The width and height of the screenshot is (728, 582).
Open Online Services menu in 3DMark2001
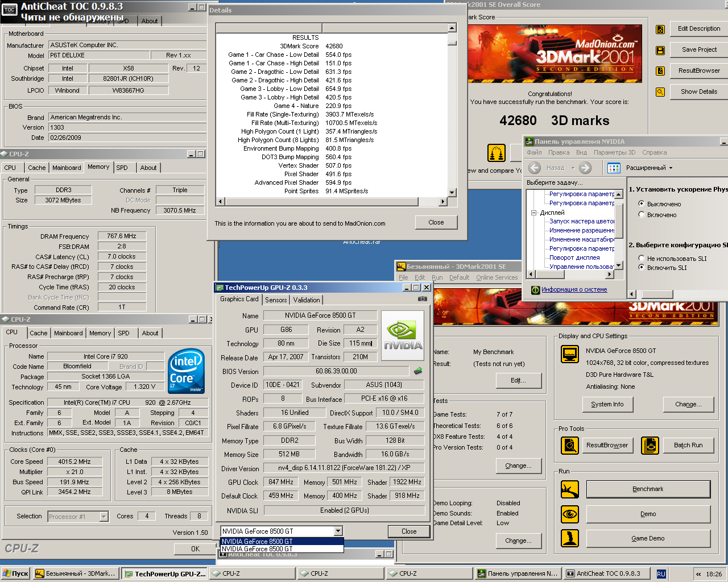coord(497,277)
